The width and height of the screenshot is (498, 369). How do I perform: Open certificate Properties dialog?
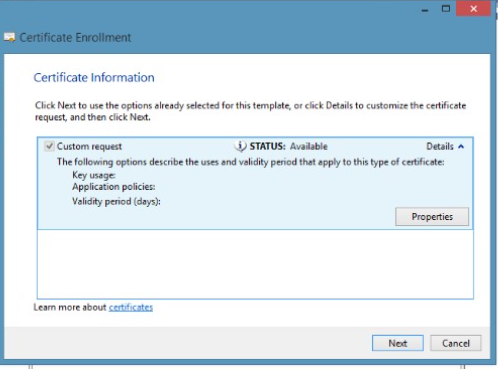[x=432, y=217]
